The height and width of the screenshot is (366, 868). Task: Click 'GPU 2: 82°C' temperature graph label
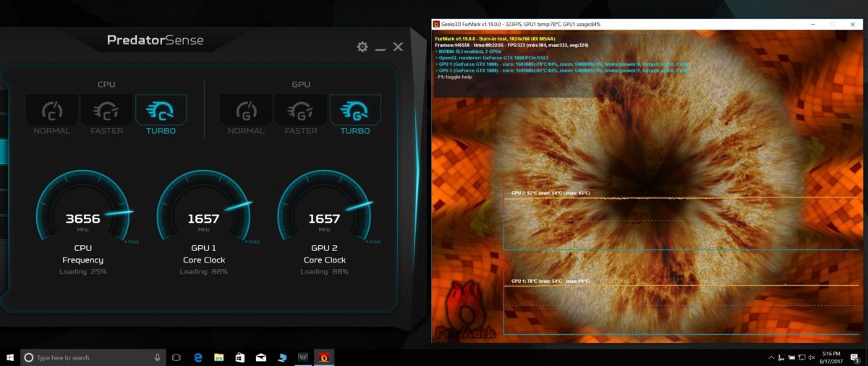(x=550, y=193)
